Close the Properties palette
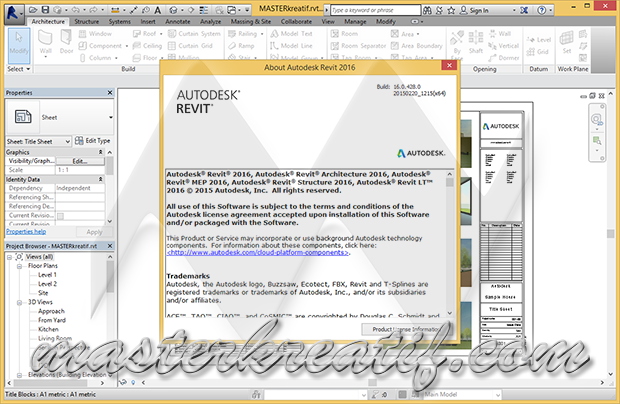 pos(110,93)
